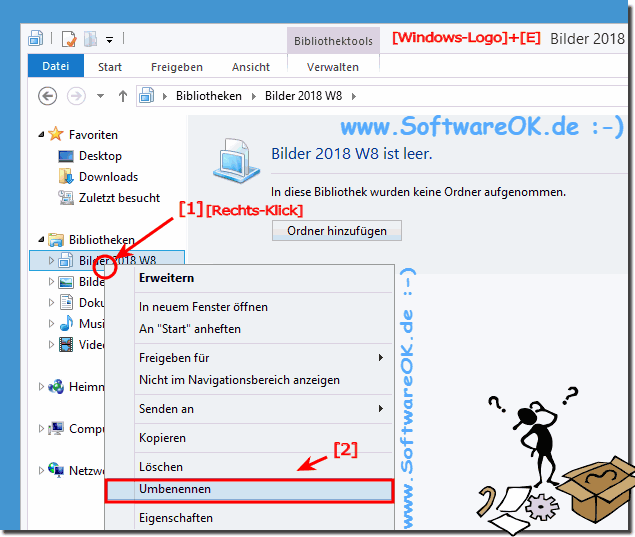635x537 pixels.
Task: Click the Forward navigation arrow
Action: pos(76,96)
